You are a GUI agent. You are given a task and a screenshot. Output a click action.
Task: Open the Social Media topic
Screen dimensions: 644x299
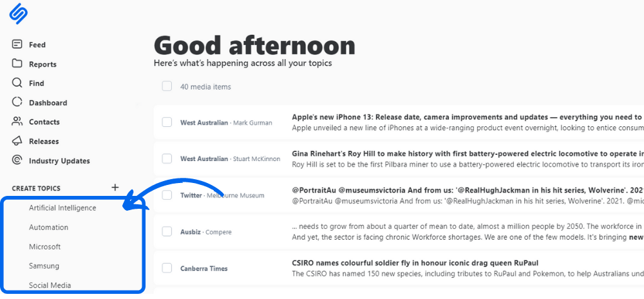click(x=50, y=285)
